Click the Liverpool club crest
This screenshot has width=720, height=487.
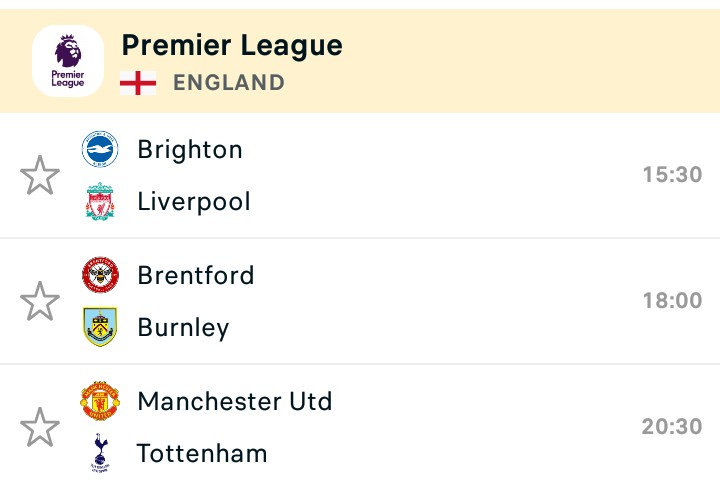pyautogui.click(x=100, y=202)
